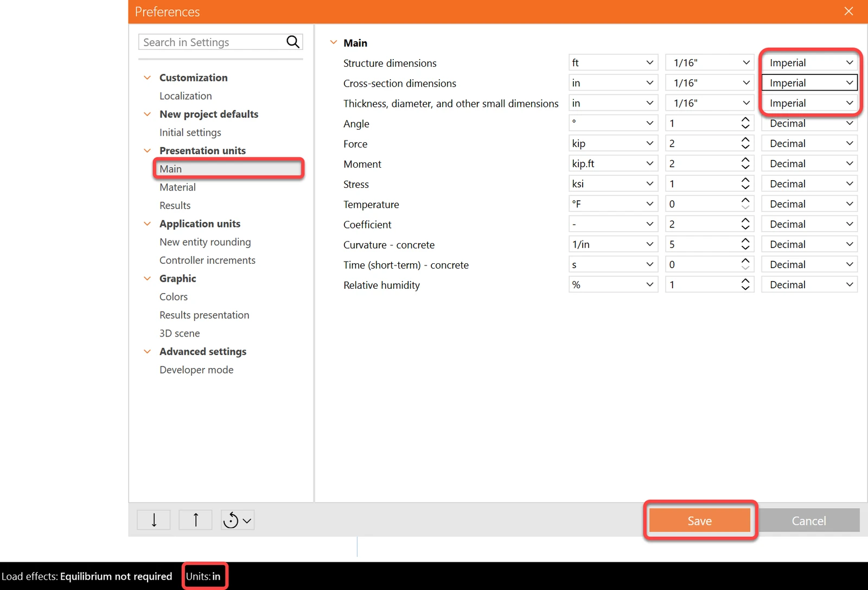This screenshot has height=590, width=868.
Task: Cancel the Preferences dialog
Action: [x=809, y=521]
